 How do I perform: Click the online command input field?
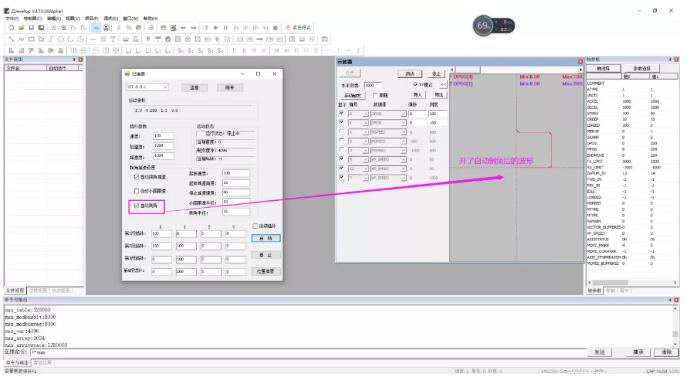click(308, 352)
